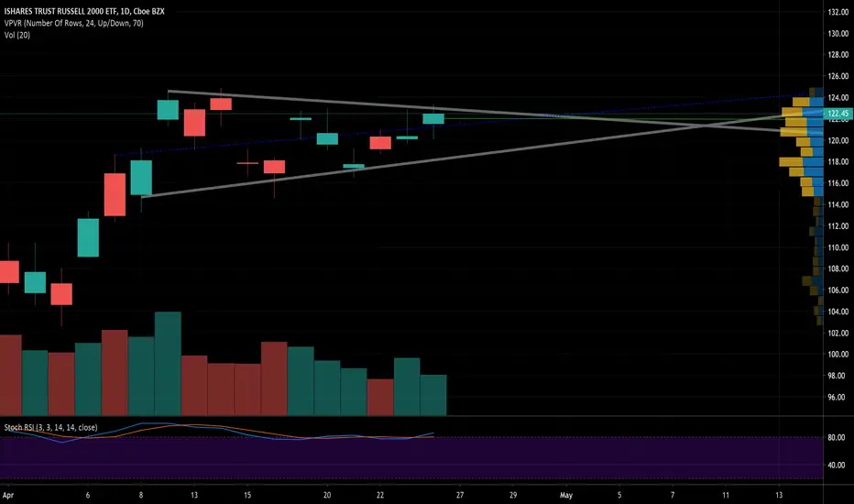The width and height of the screenshot is (854, 504).
Task: Click the current price label 122.45
Action: [838, 114]
